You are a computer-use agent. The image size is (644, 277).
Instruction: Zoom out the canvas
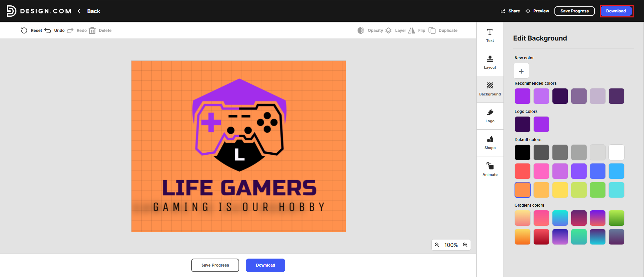(437, 245)
